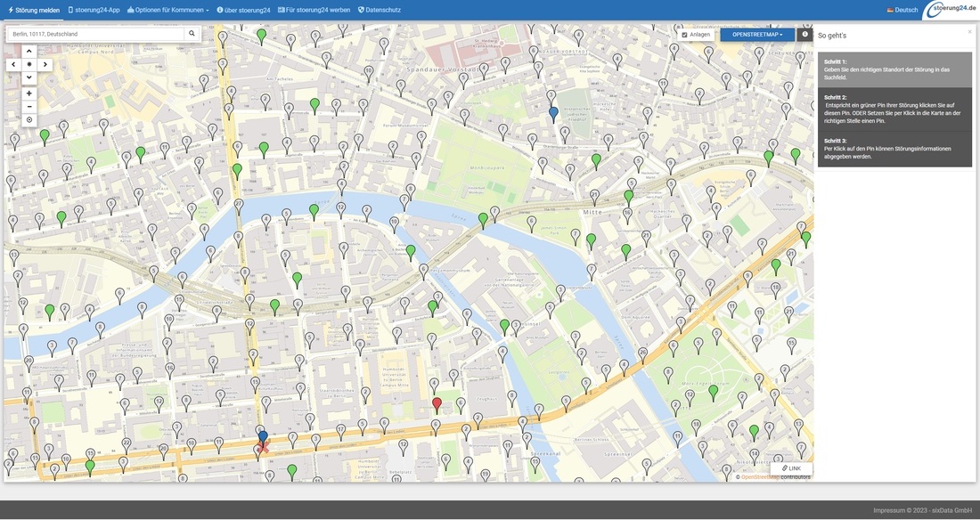This screenshot has height=520, width=980.
Task: Click the So geht's panel heading
Action: tap(832, 36)
